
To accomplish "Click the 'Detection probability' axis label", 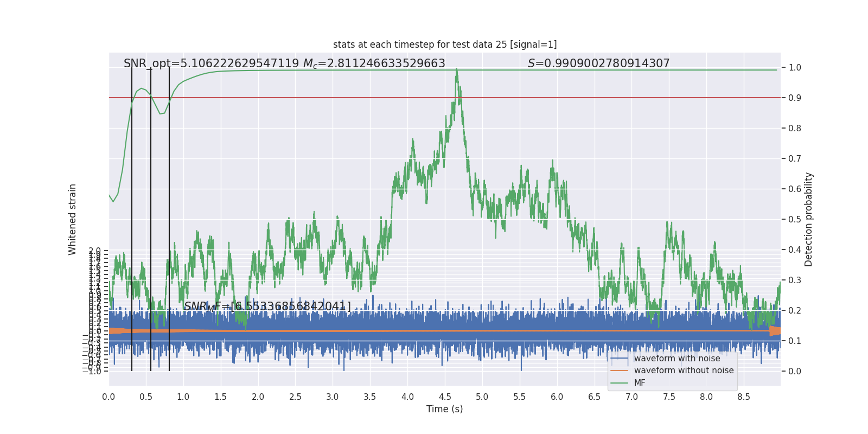I will pos(809,219).
